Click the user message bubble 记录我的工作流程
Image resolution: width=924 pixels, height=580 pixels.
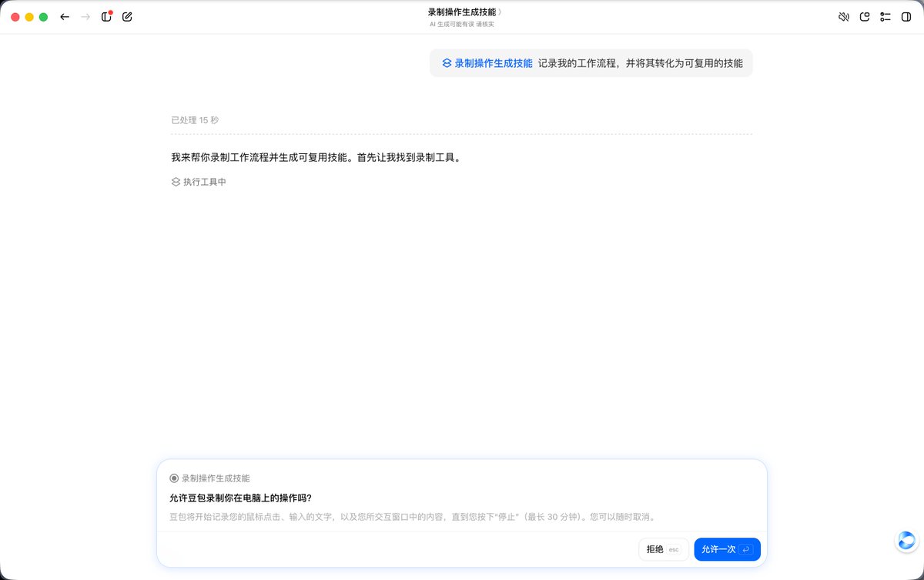[591, 63]
